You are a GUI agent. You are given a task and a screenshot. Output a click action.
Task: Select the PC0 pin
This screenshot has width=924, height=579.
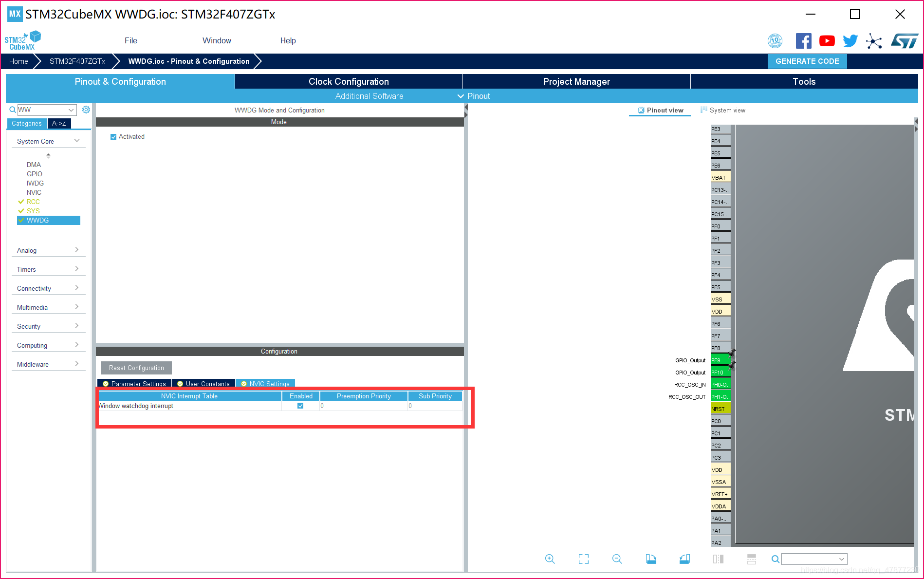pos(721,421)
